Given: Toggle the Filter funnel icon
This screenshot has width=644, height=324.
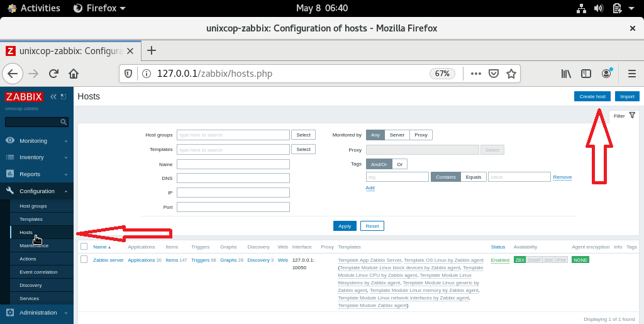Looking at the screenshot, I should pos(632,115).
